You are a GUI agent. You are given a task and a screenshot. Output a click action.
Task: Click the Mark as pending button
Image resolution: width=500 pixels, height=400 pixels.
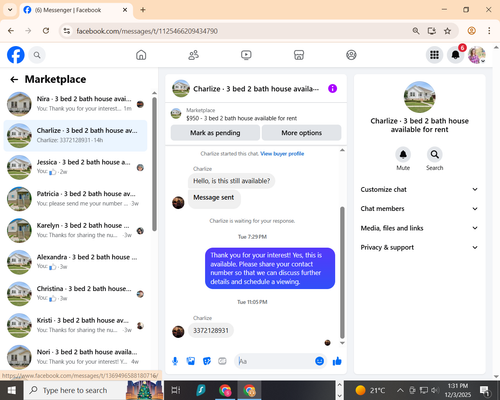(x=215, y=133)
